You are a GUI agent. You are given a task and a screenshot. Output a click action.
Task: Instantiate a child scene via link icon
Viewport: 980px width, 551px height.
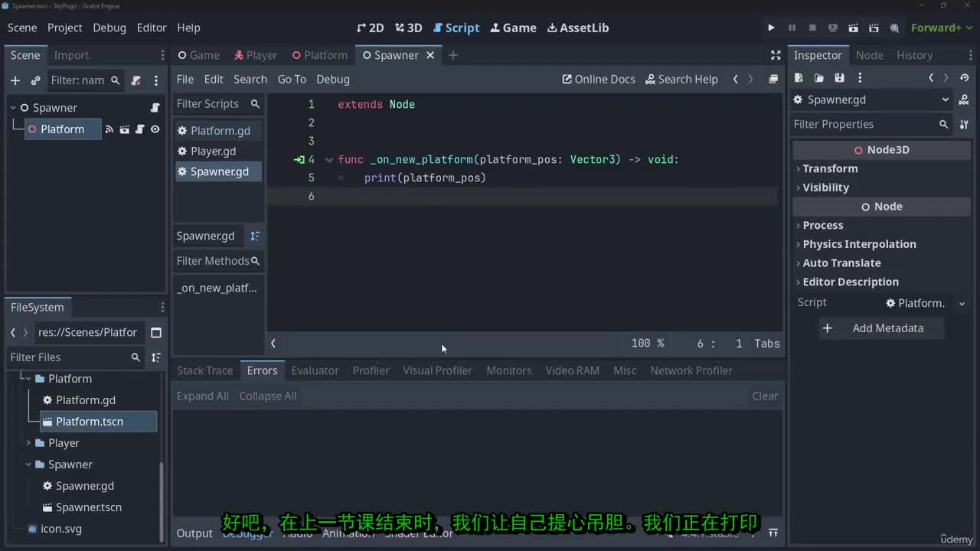(x=35, y=80)
